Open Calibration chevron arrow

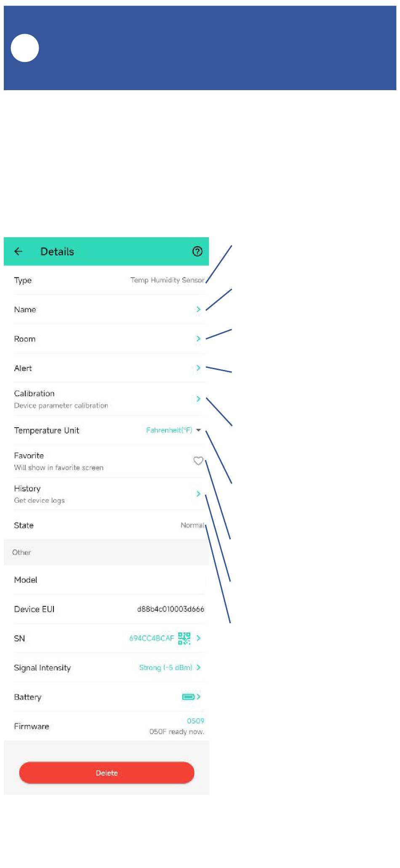[x=198, y=399]
